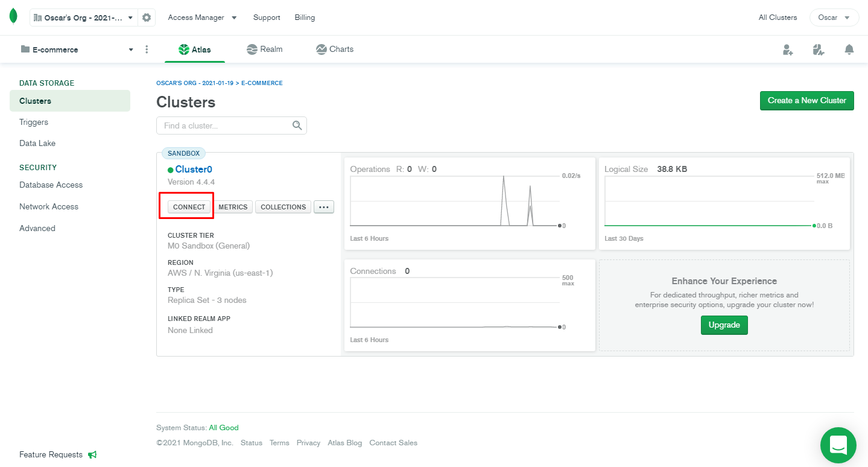The image size is (868, 467).
Task: Open the Terms footer link
Action: tap(279, 443)
